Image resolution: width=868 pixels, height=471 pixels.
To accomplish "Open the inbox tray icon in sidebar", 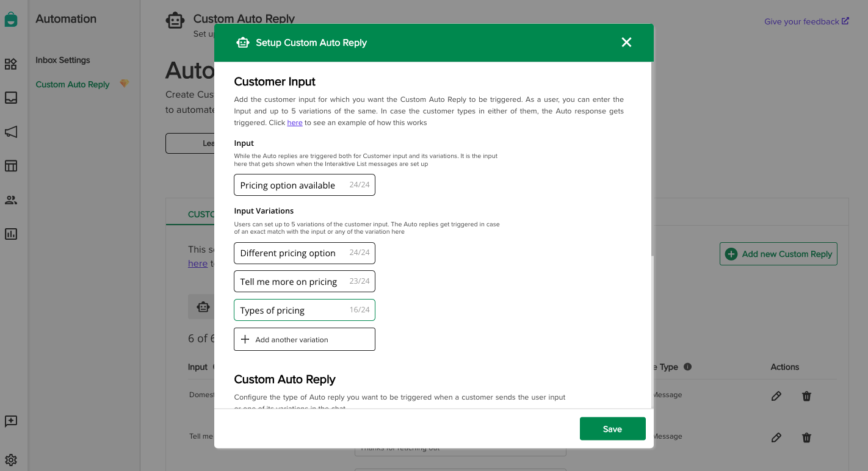I will (11, 98).
